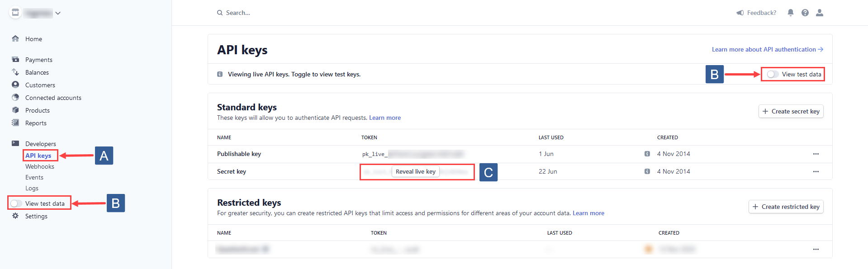Open more options for Secret key
Image resolution: width=868 pixels, height=269 pixels.
[816, 171]
